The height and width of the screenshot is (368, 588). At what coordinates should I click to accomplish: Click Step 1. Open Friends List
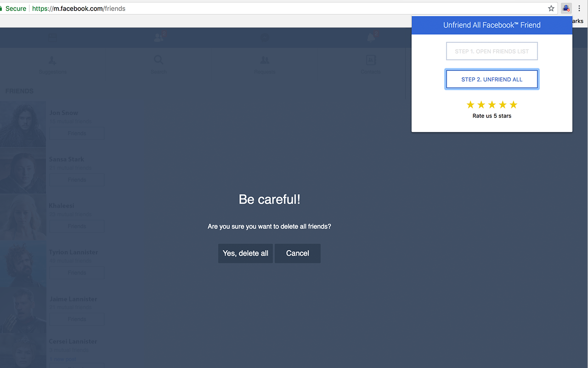tap(492, 52)
